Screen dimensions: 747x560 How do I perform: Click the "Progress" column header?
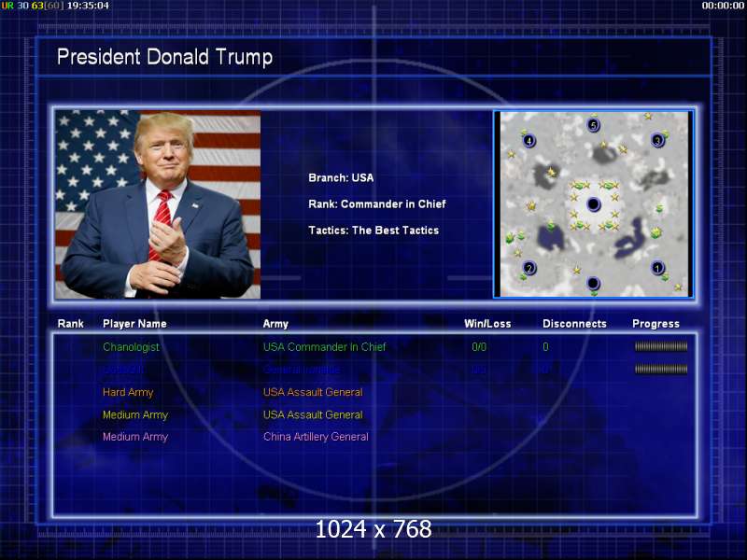click(656, 324)
